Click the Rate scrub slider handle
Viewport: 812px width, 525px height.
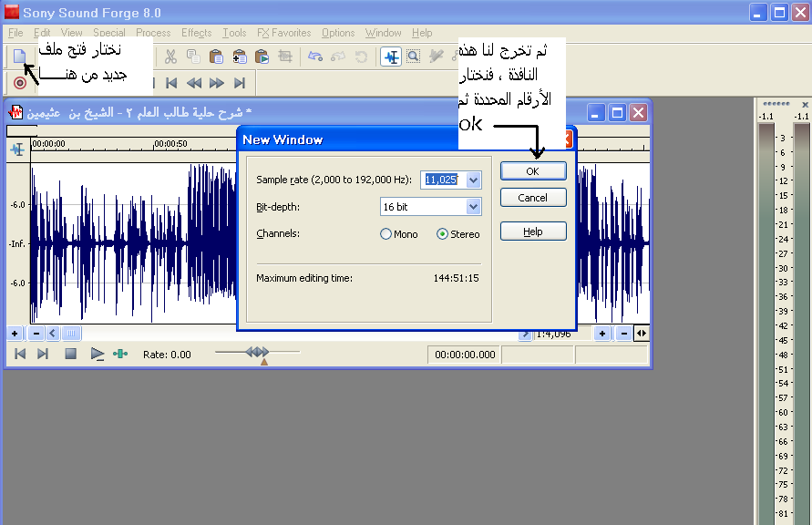coord(257,352)
